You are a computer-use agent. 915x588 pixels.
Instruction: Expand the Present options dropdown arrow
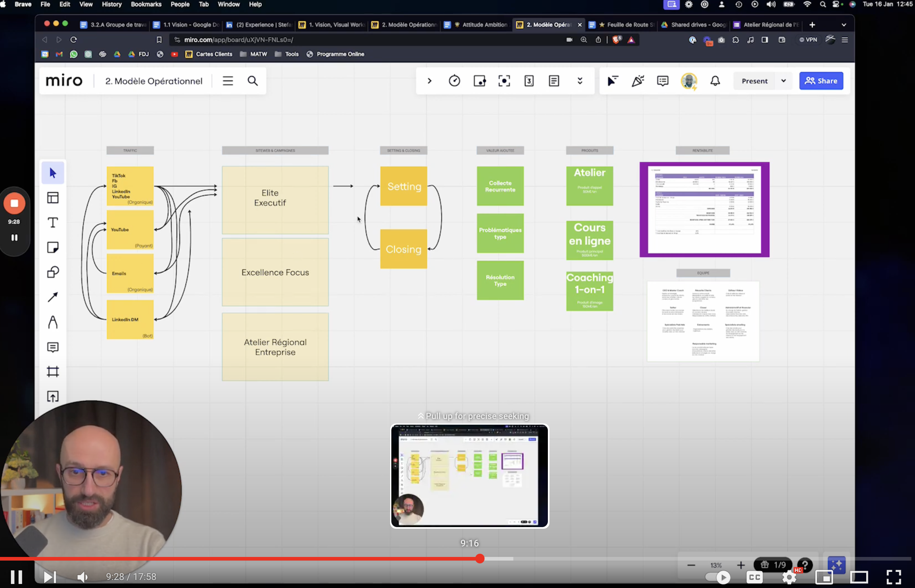pyautogui.click(x=783, y=81)
